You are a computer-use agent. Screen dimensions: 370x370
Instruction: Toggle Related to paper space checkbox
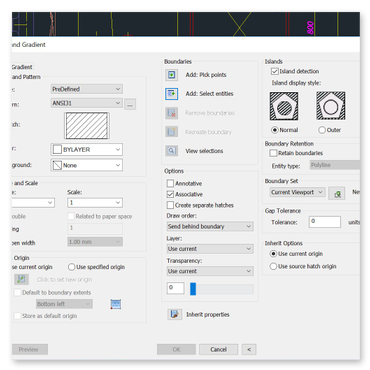tap(71, 216)
